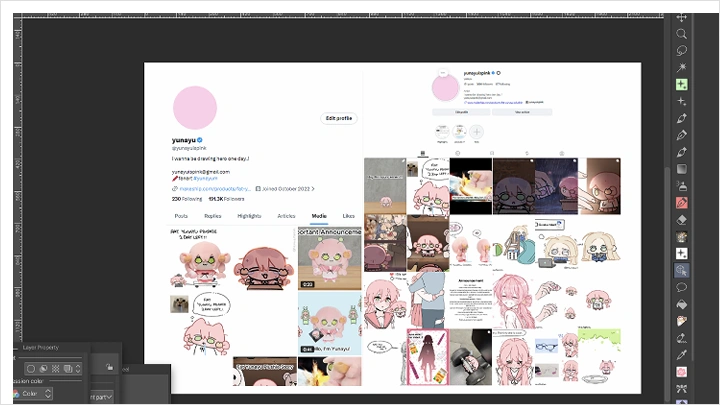The height and width of the screenshot is (405, 720).
Task: Click the Posts tab in the pasted profile
Action: [181, 216]
